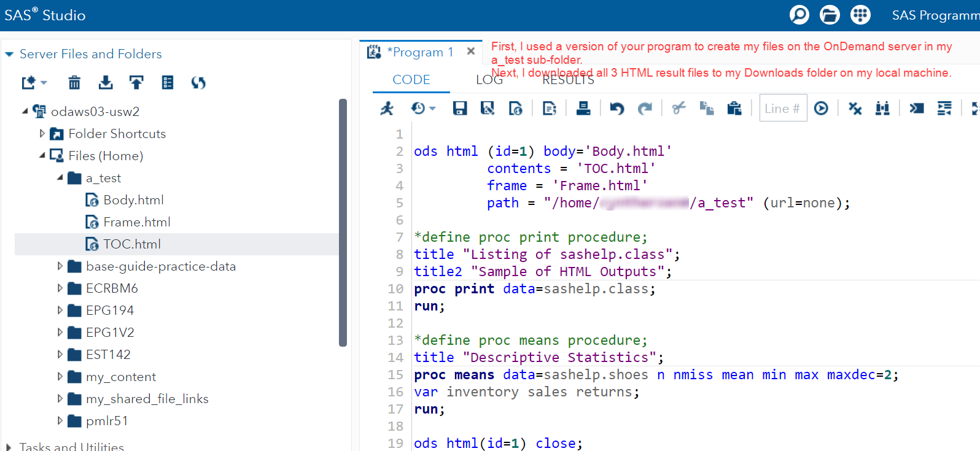Click the Undo arrow in code toolbar

coord(616,109)
